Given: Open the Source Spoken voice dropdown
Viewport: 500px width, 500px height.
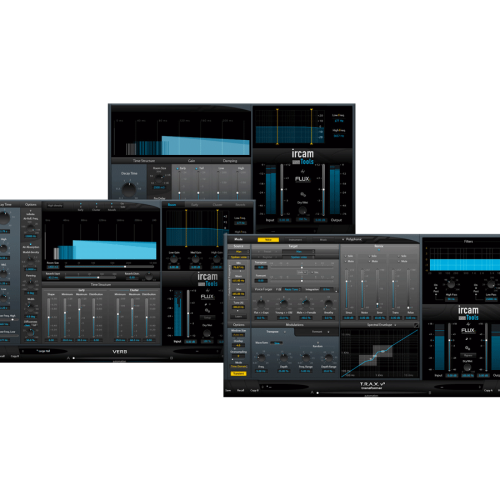Looking at the screenshot, I should pyautogui.click(x=239, y=257).
